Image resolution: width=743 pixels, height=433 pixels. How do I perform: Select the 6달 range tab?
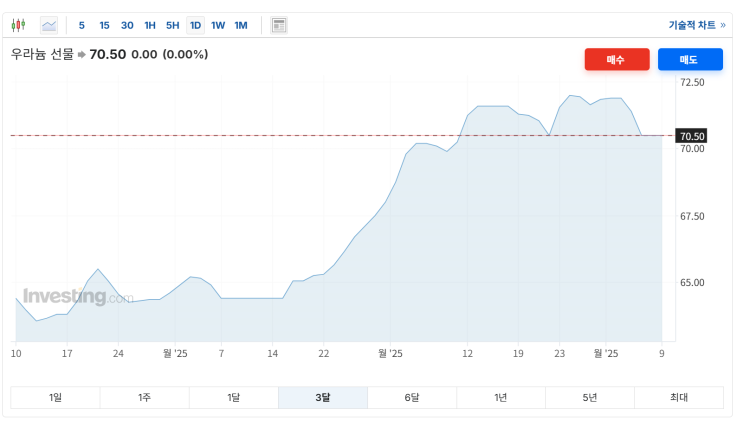tap(412, 398)
